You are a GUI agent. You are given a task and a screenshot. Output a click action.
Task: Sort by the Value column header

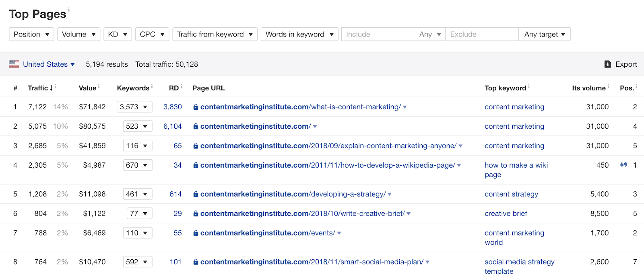87,88
